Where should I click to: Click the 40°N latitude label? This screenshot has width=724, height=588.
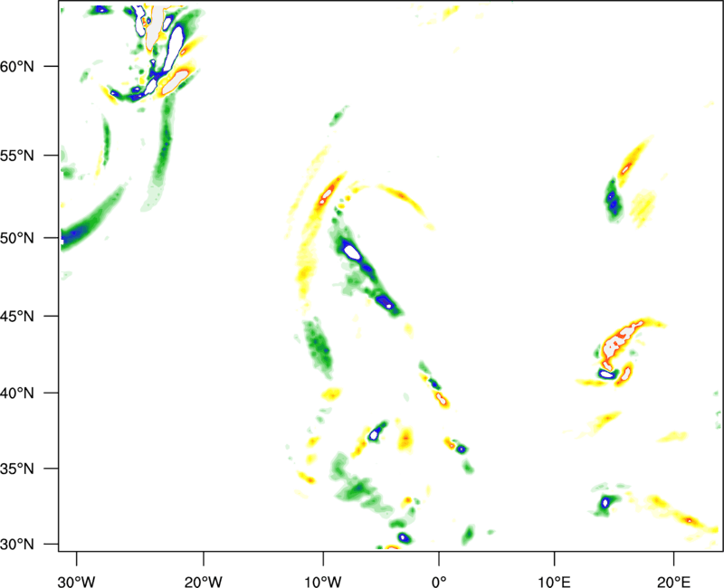[17, 394]
